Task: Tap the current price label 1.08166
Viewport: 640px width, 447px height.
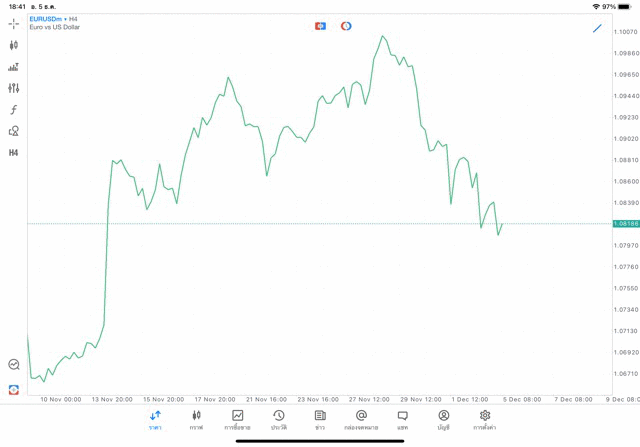Action: [x=627, y=224]
